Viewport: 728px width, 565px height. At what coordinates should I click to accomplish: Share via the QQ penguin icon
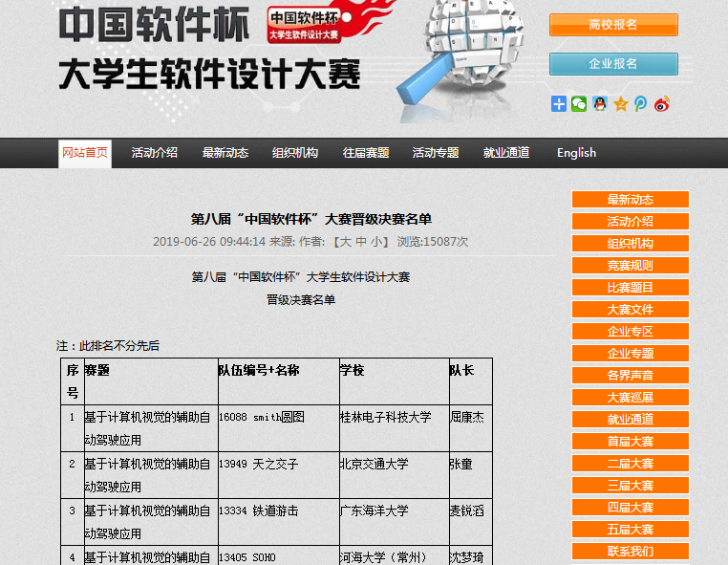point(600,104)
